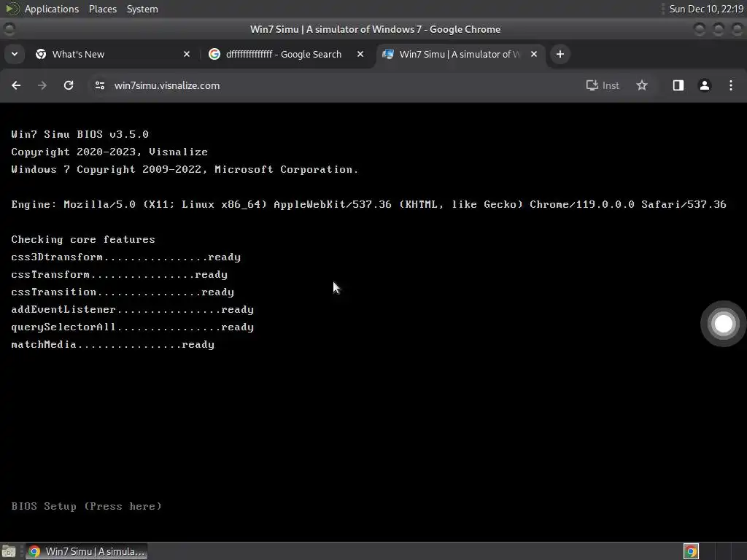The height and width of the screenshot is (560, 747).
Task: Click the 'Checking core features' heading
Action: [83, 239]
